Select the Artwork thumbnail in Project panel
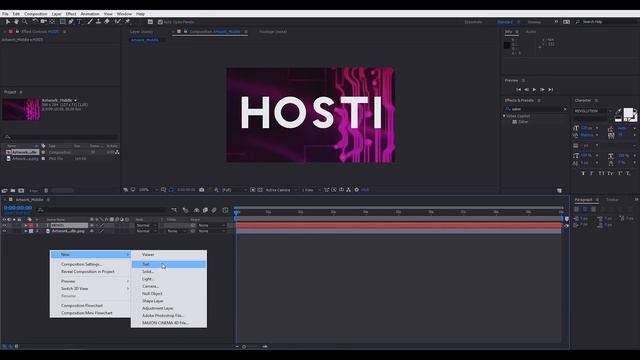Image resolution: width=640 pixels, height=360 pixels. click(21, 109)
